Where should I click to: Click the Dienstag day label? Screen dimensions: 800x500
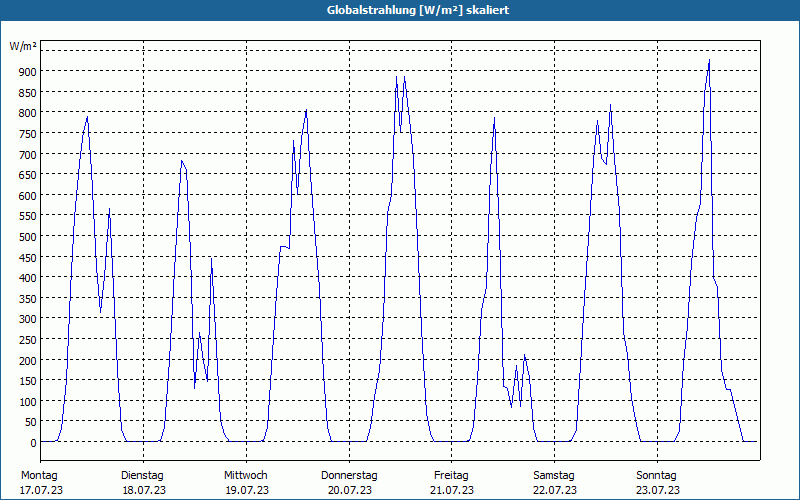coord(142,475)
